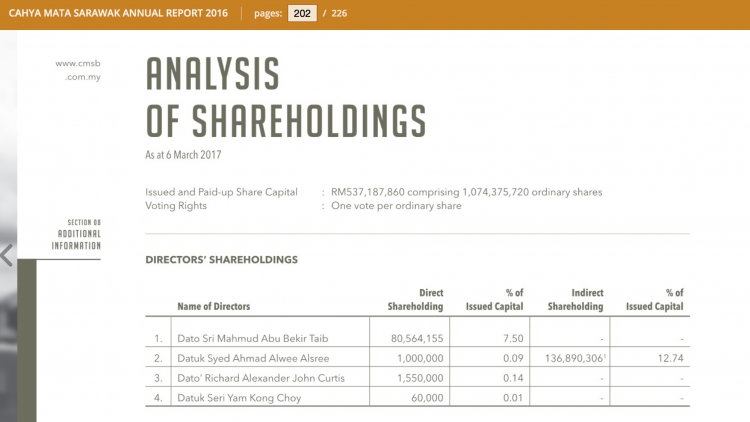Click the 'ADDITIONAL INFORMATION' sidebar label

coord(77,240)
